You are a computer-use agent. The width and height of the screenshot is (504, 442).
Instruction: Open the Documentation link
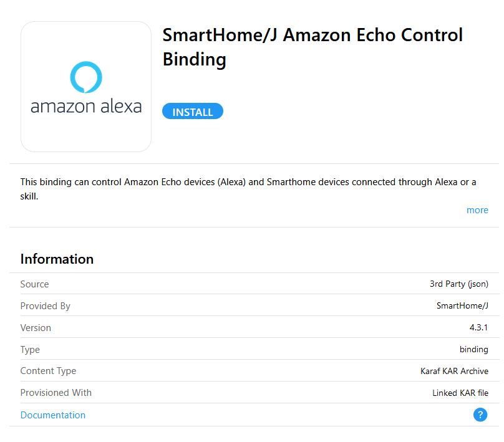click(x=53, y=415)
